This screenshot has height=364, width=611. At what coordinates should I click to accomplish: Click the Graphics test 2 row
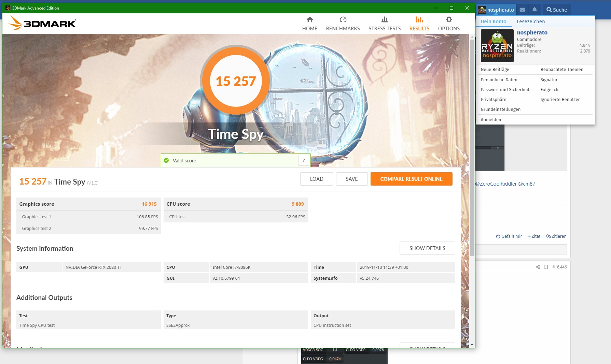[88, 228]
